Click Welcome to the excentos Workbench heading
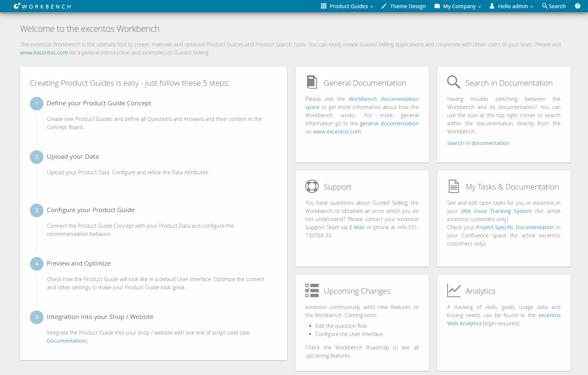Screen dimensions: 588x375 [90, 29]
